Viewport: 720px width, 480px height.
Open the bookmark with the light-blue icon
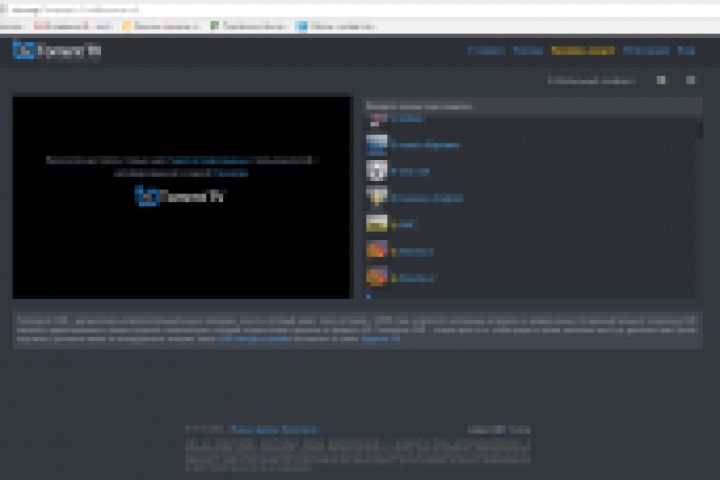click(x=336, y=26)
